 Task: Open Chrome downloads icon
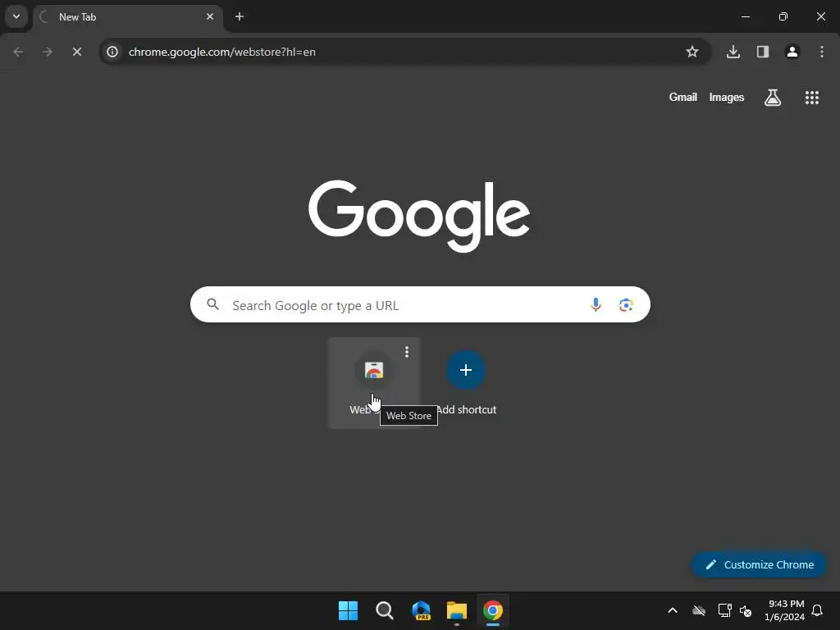733,52
